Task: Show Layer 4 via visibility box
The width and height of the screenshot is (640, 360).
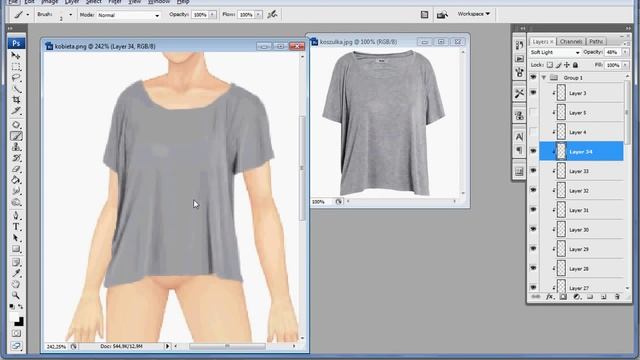Action: pyautogui.click(x=533, y=132)
